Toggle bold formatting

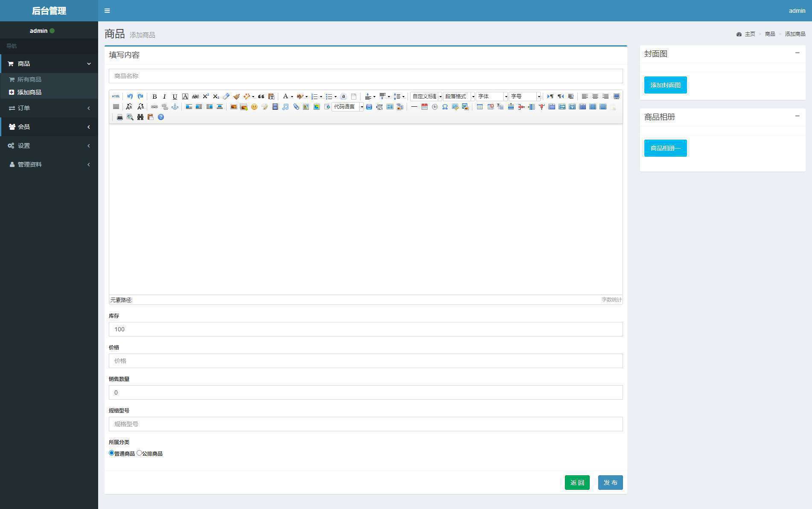coord(154,97)
